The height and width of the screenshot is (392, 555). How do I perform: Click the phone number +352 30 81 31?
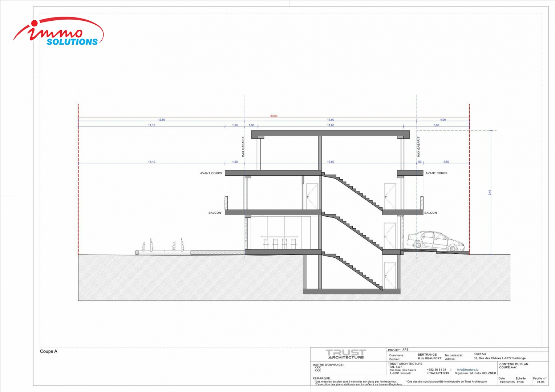pos(436,370)
